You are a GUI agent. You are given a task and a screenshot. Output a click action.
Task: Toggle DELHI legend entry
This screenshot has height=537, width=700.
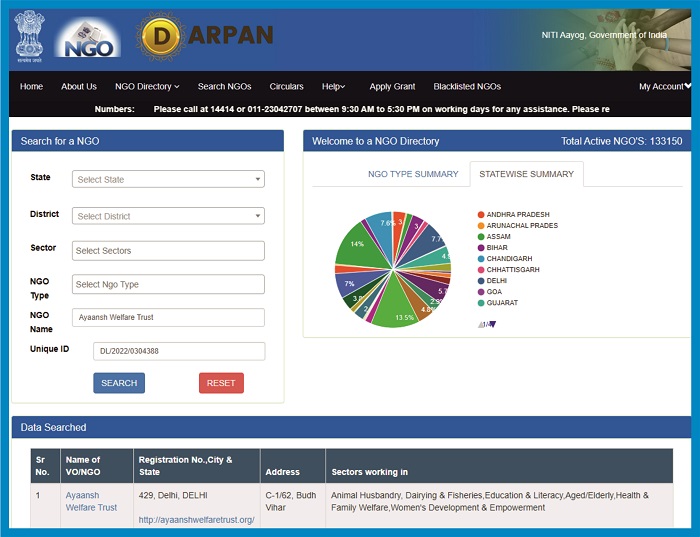[492, 281]
